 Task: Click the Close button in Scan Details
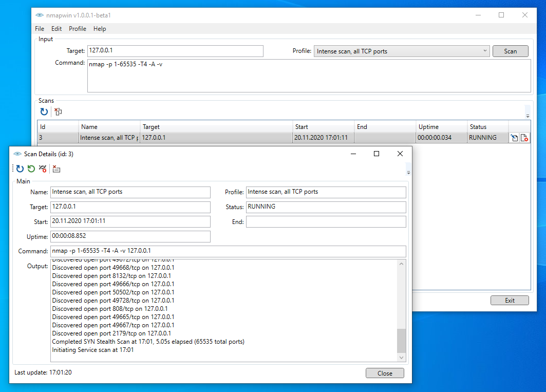(385, 374)
